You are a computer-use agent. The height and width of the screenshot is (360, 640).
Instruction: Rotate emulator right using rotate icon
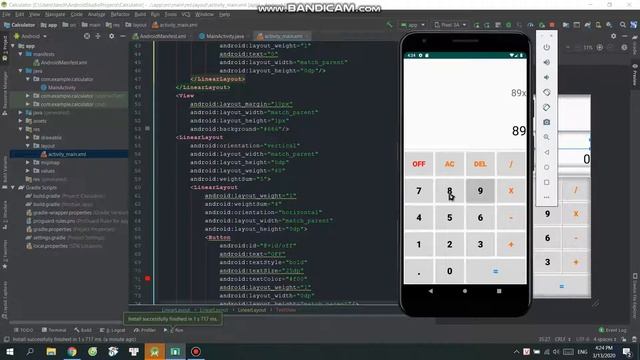tap(547, 107)
